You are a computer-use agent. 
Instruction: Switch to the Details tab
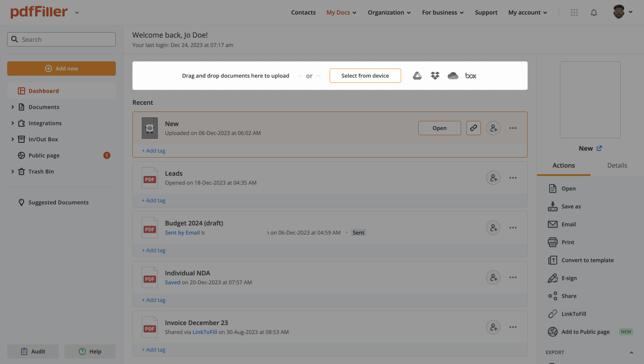[x=617, y=165]
